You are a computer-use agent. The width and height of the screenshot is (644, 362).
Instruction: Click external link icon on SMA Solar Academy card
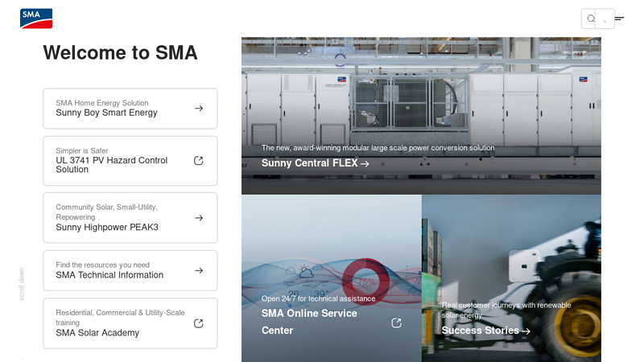click(199, 323)
